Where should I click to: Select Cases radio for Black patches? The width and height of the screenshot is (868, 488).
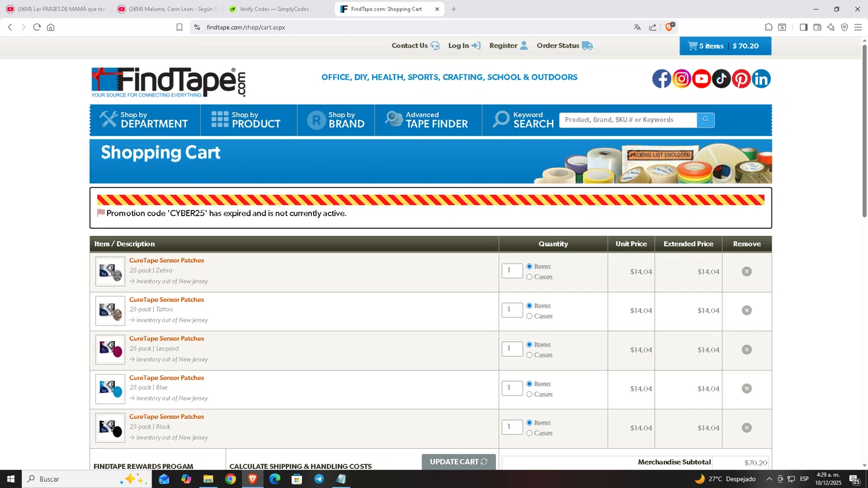[x=529, y=433]
